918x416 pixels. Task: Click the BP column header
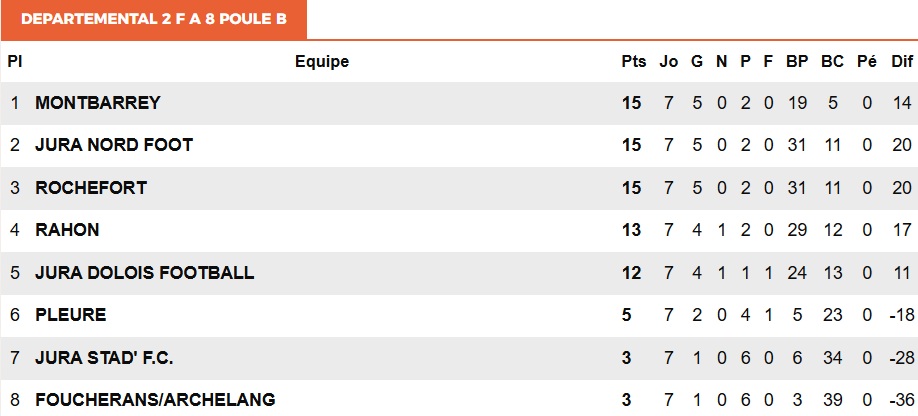(x=797, y=61)
